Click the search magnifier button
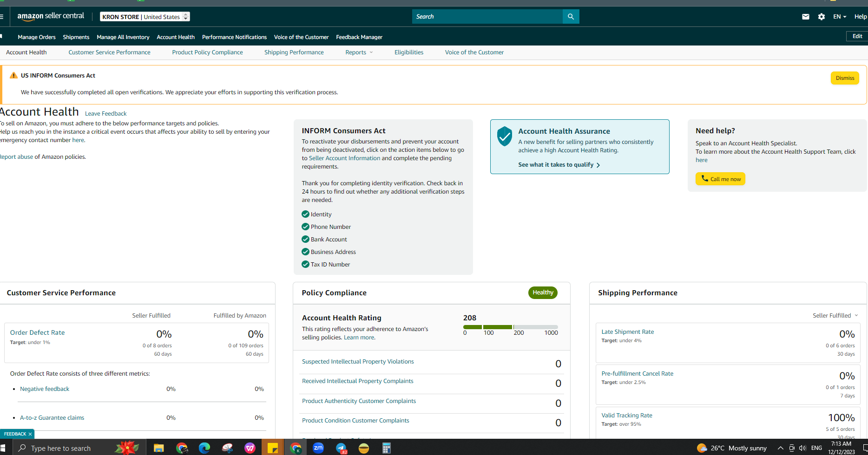The width and height of the screenshot is (868, 455). point(571,17)
